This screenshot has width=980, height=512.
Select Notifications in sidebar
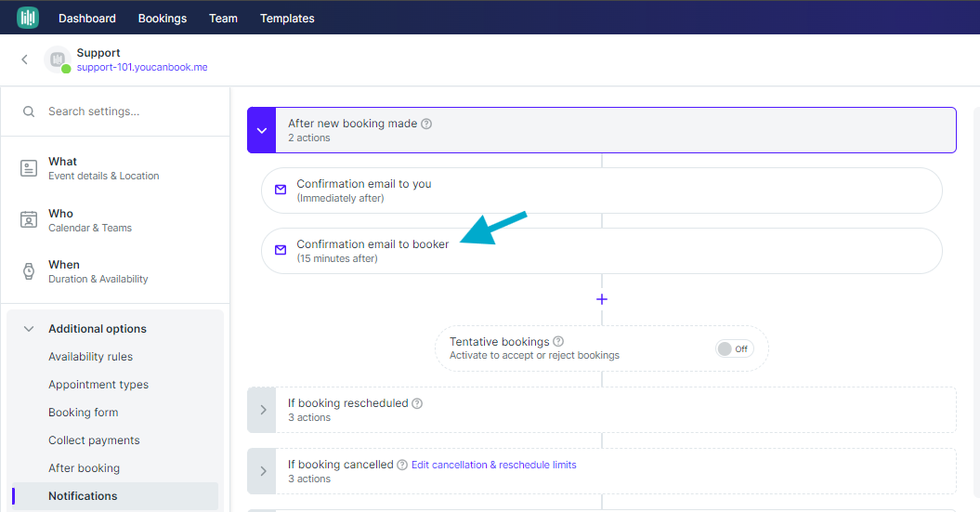click(x=115, y=496)
